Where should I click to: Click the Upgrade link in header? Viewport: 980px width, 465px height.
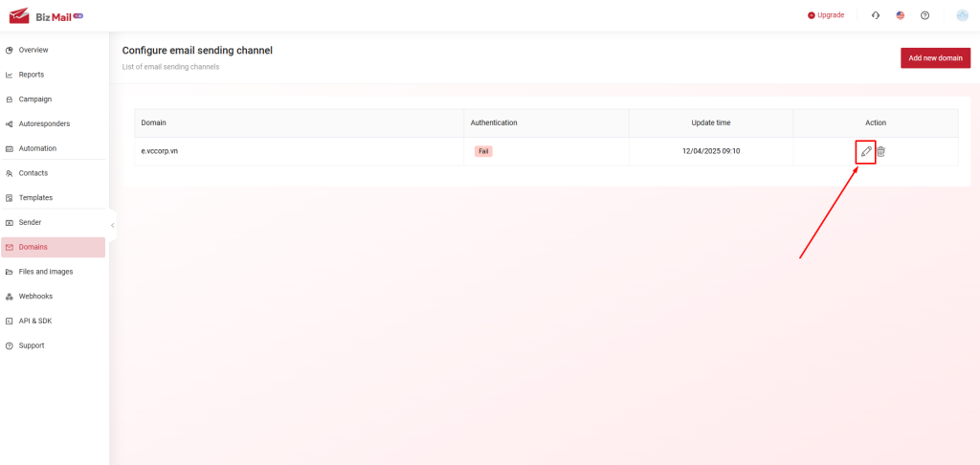point(826,15)
